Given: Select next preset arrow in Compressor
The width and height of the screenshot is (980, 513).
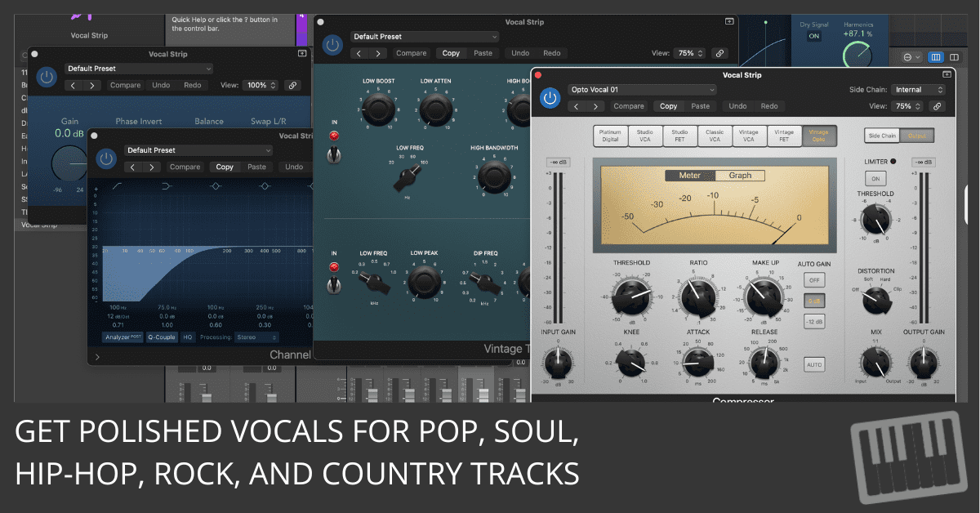Looking at the screenshot, I should (x=596, y=106).
